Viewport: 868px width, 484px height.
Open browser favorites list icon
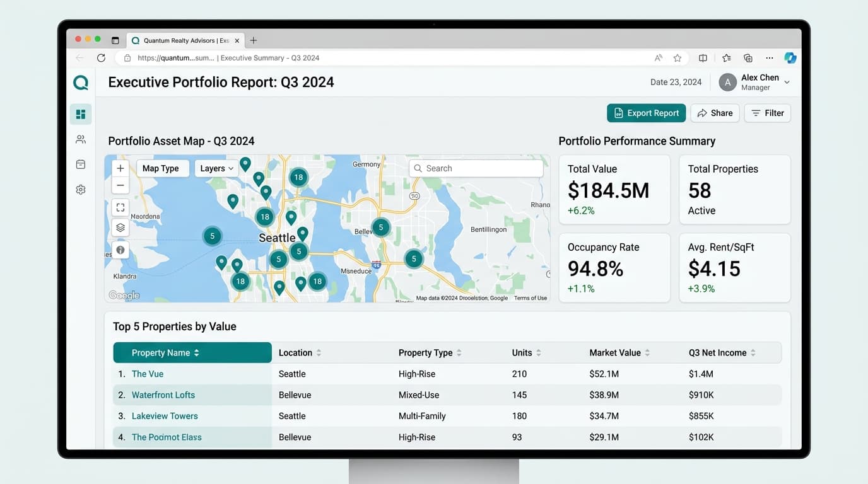click(727, 58)
